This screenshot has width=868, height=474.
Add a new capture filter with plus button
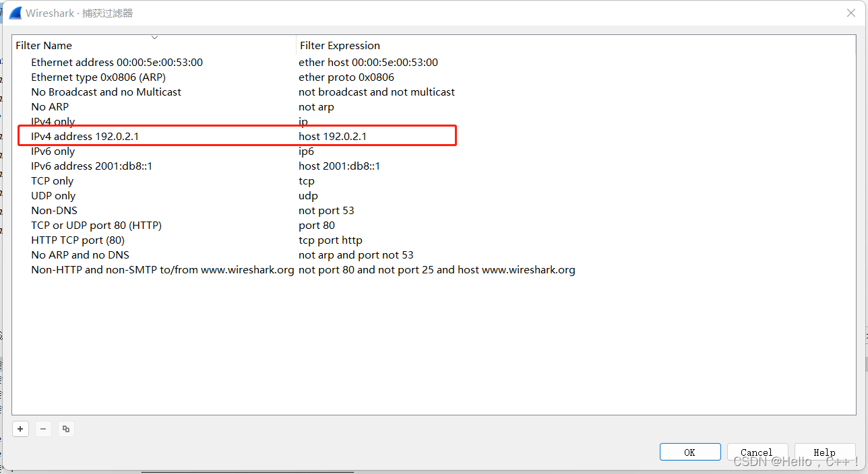coord(20,429)
